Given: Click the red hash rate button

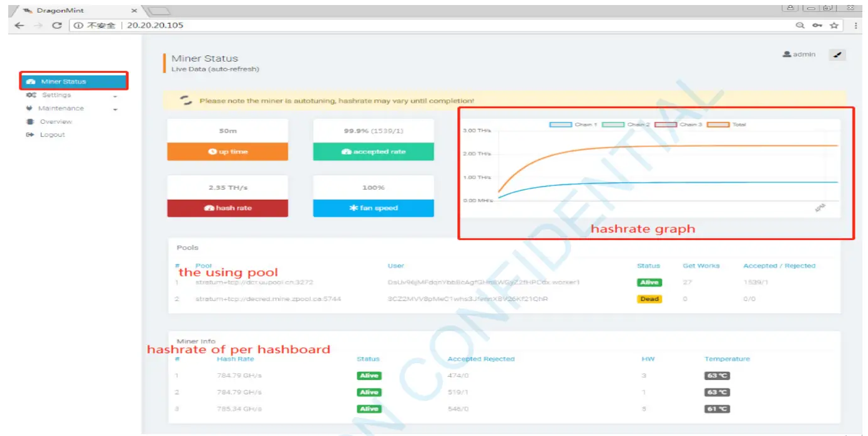Looking at the screenshot, I should coord(227,207).
